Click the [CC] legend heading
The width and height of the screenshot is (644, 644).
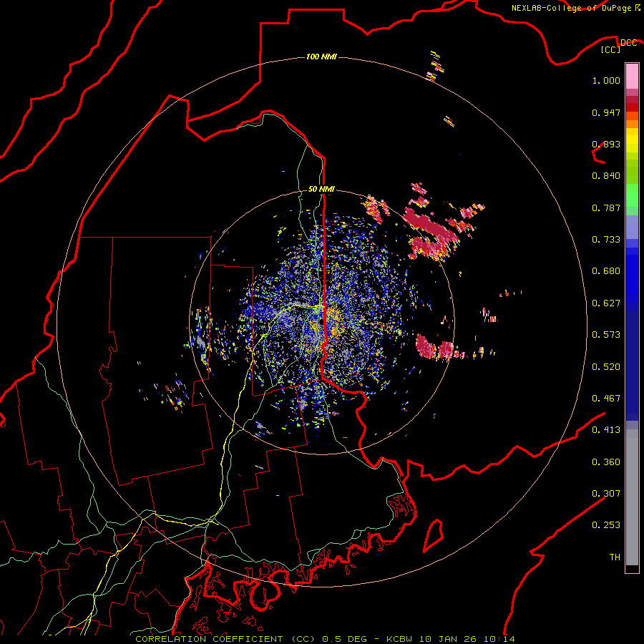[x=611, y=49]
